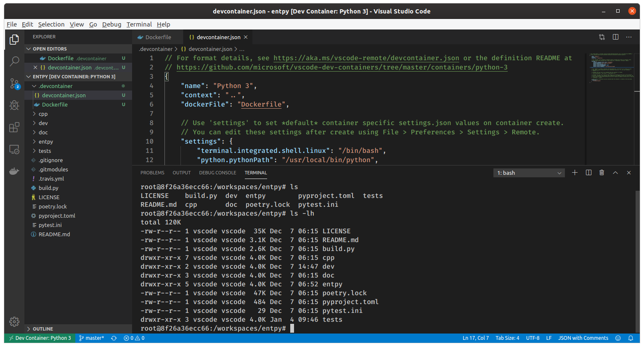Click the master* branch indicator
The width and height of the screenshot is (644, 347).
[91, 338]
